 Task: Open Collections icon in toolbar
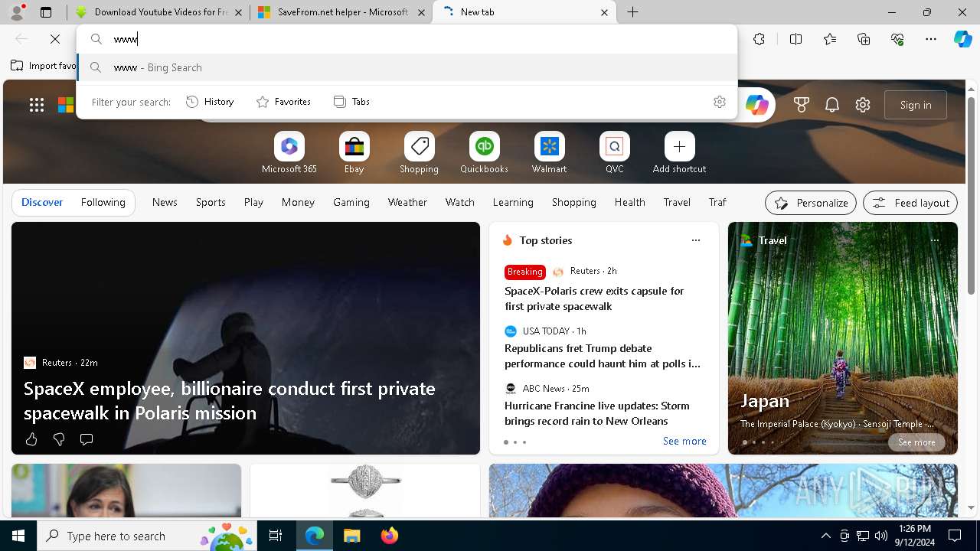(864, 39)
